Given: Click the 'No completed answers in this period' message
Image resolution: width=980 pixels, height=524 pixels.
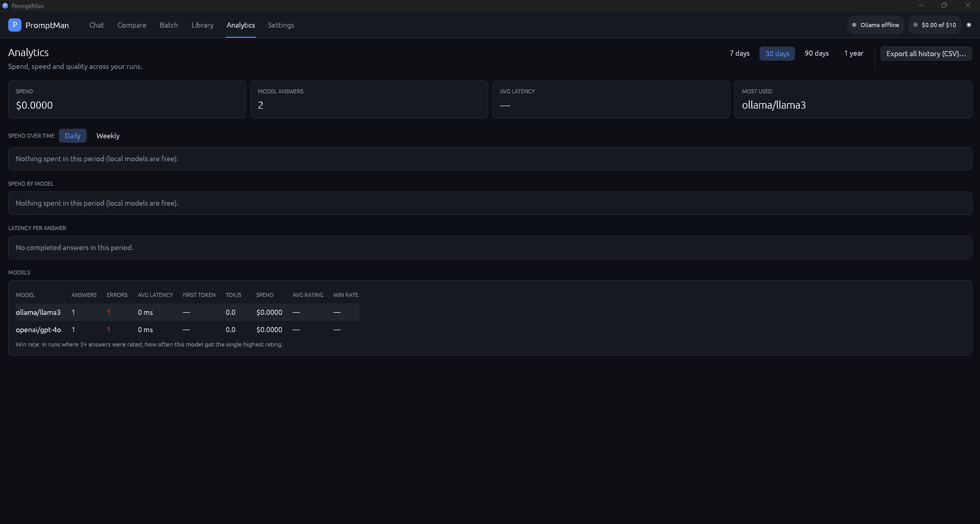Looking at the screenshot, I should pos(75,247).
